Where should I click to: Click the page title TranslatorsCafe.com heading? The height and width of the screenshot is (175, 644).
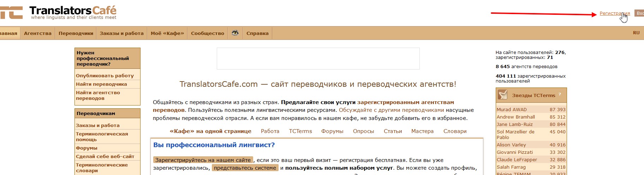click(x=318, y=84)
